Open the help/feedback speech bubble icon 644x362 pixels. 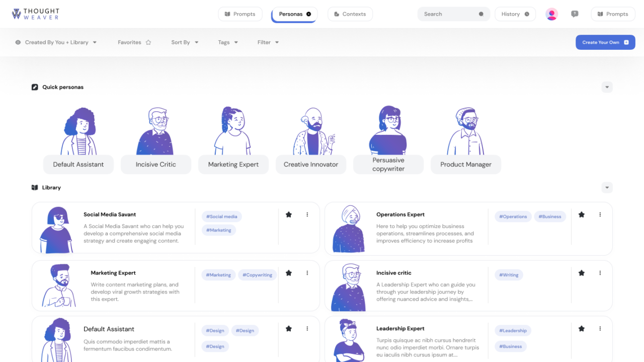[575, 14]
